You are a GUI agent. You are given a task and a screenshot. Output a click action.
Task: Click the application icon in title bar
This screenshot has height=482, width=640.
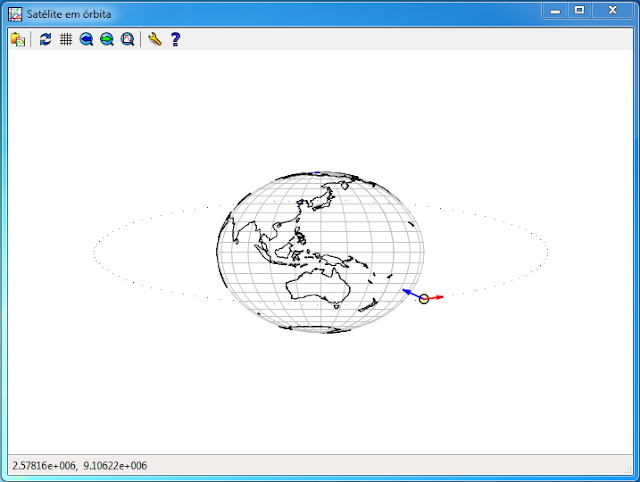[15, 14]
